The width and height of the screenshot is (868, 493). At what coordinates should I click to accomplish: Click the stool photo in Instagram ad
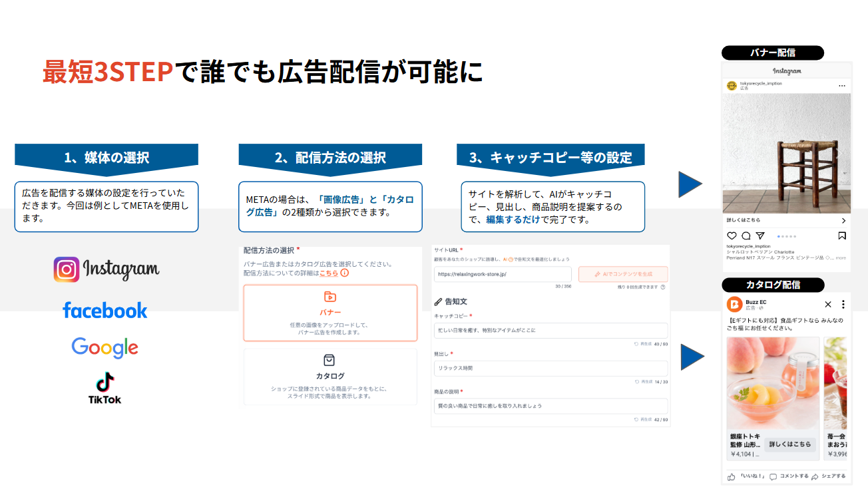(x=787, y=154)
